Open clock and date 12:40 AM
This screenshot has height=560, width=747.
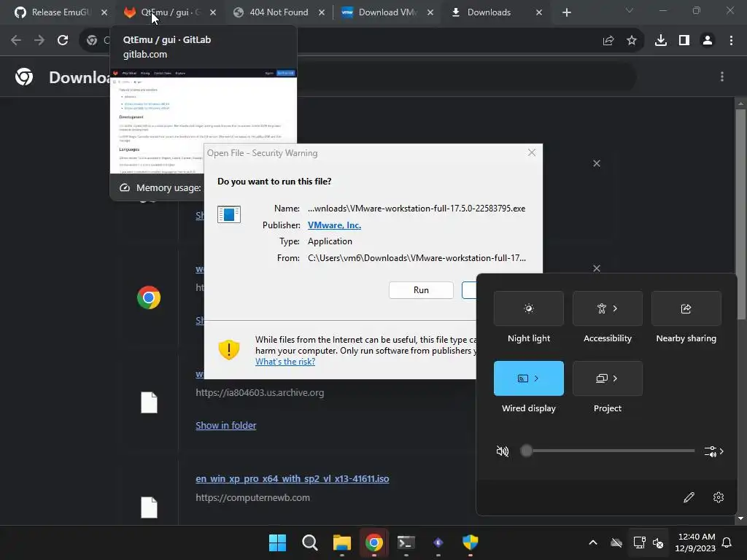[x=695, y=542]
